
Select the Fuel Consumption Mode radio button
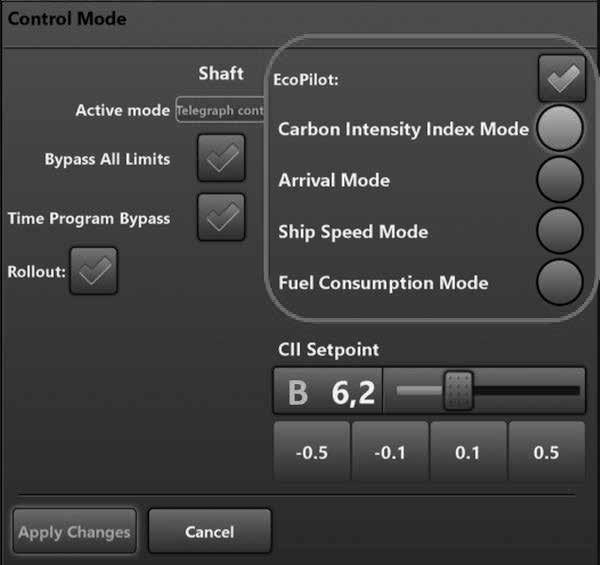coord(560,282)
